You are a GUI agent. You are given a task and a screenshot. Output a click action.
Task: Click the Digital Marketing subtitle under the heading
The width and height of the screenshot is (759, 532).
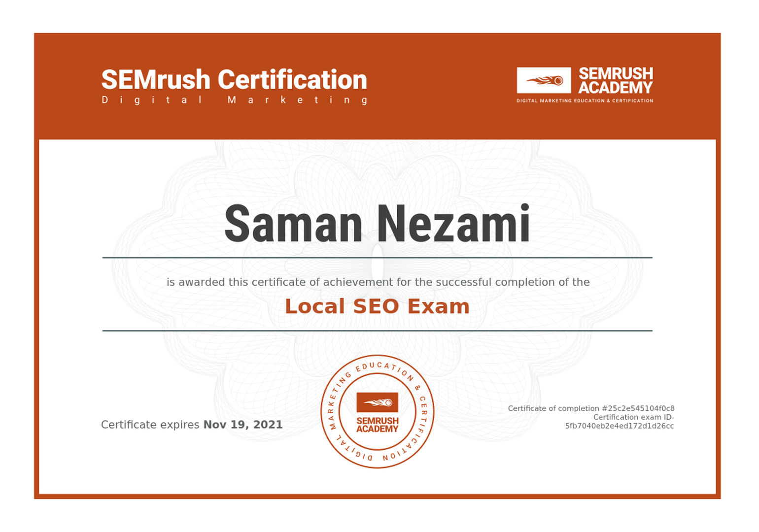(234, 100)
